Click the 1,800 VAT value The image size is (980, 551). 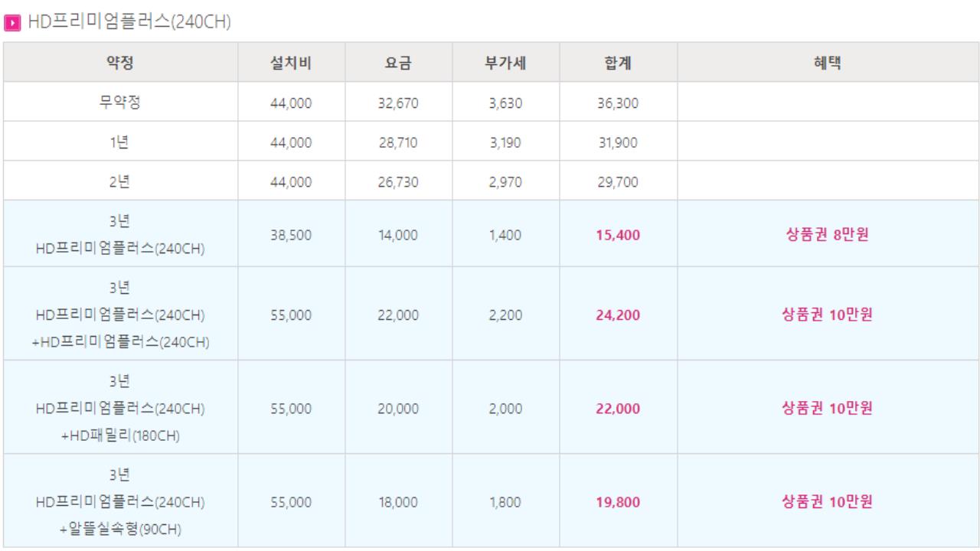(x=505, y=503)
